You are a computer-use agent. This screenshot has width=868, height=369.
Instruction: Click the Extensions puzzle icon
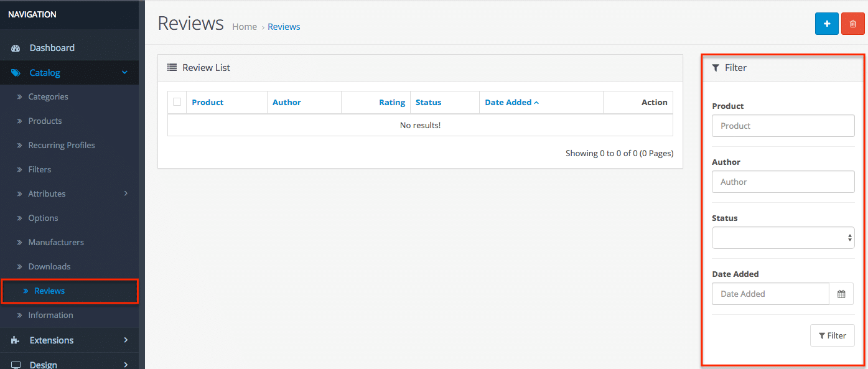pyautogui.click(x=16, y=340)
